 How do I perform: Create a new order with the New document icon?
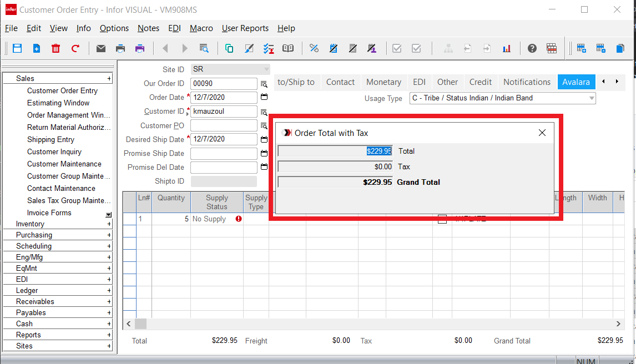37,48
